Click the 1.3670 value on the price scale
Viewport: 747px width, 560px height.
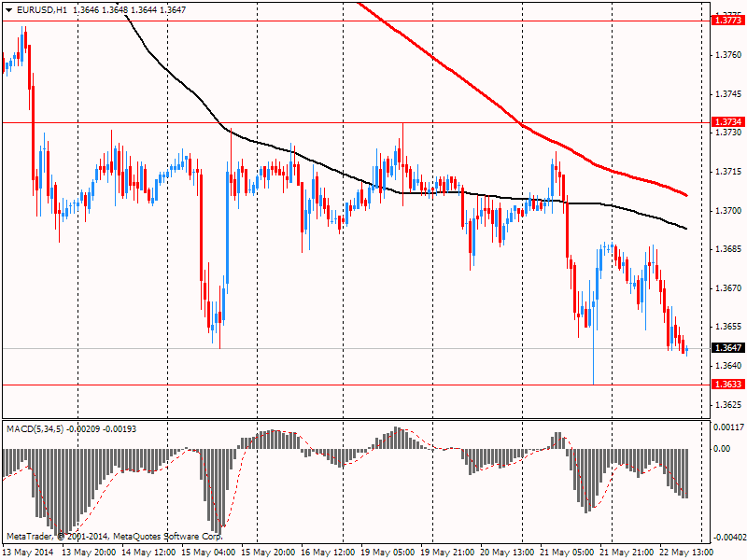click(729, 288)
